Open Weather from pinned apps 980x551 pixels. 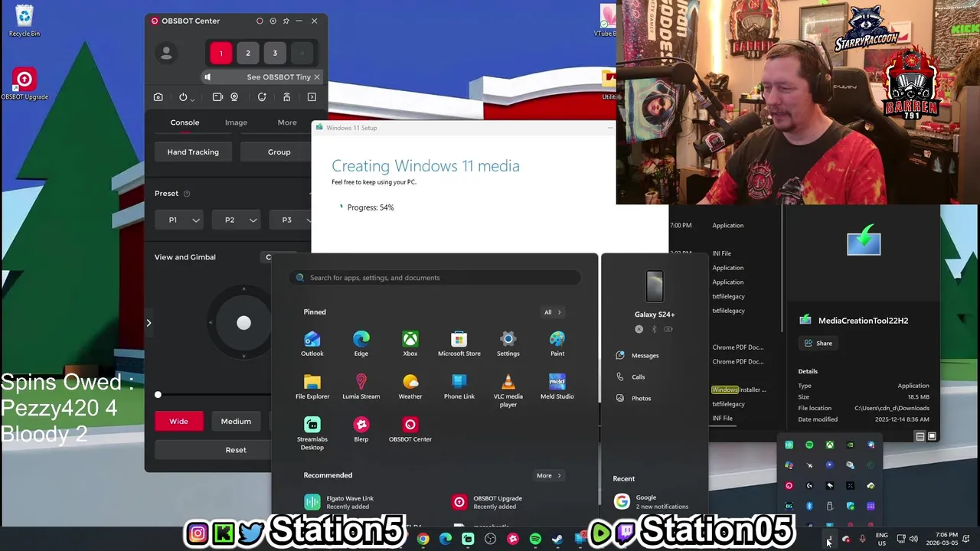[410, 386]
